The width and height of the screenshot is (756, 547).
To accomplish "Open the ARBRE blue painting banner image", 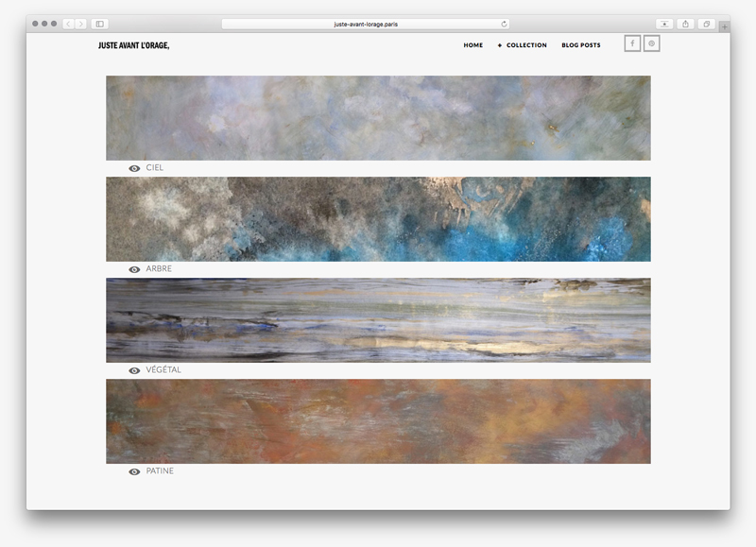I will [379, 219].
